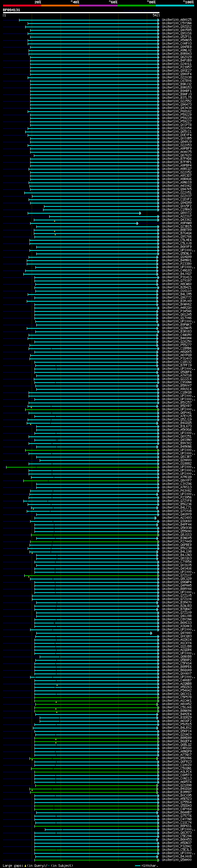Click hit label UniRef100_B3L673
The image size is (197, 868).
(x=177, y=426)
